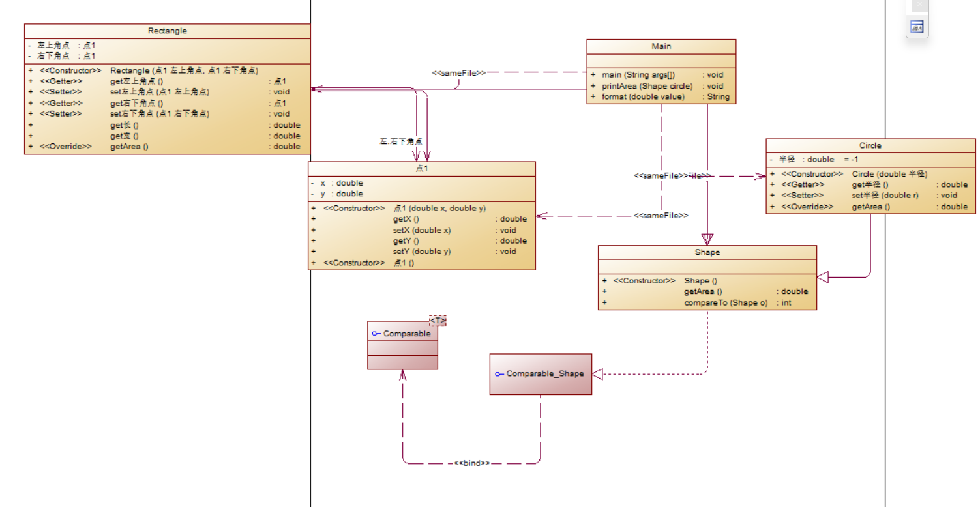Select the Rectangle class title
980x507 pixels.
click(x=168, y=31)
